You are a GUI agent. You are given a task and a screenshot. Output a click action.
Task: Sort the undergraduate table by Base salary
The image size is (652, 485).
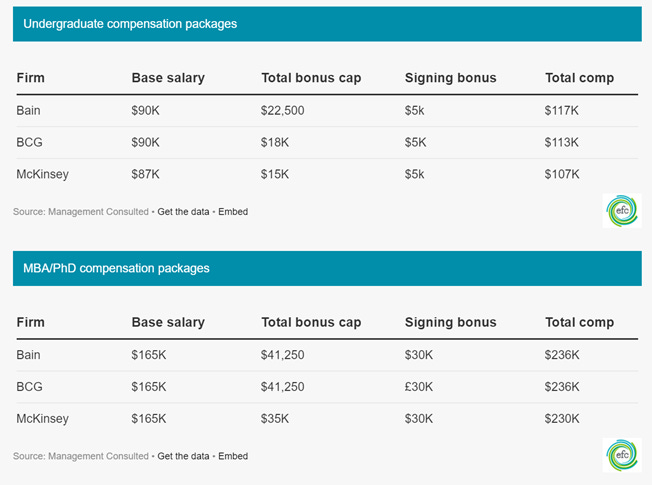(x=168, y=78)
